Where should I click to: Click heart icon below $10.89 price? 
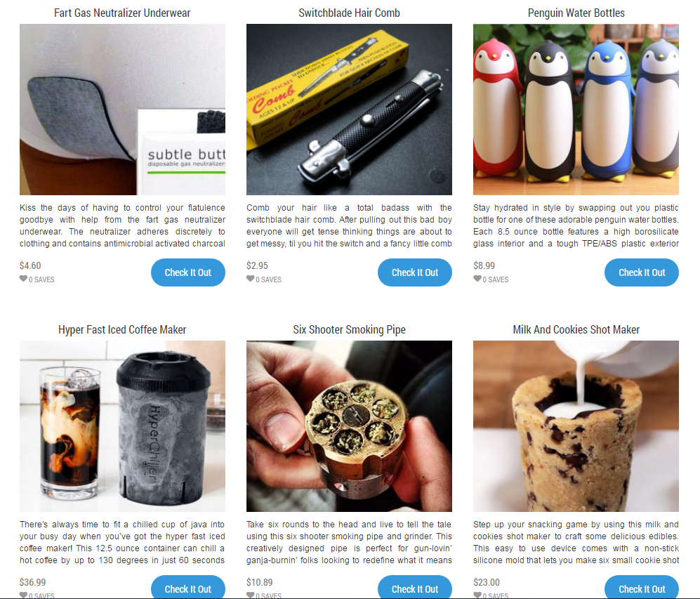(250, 595)
